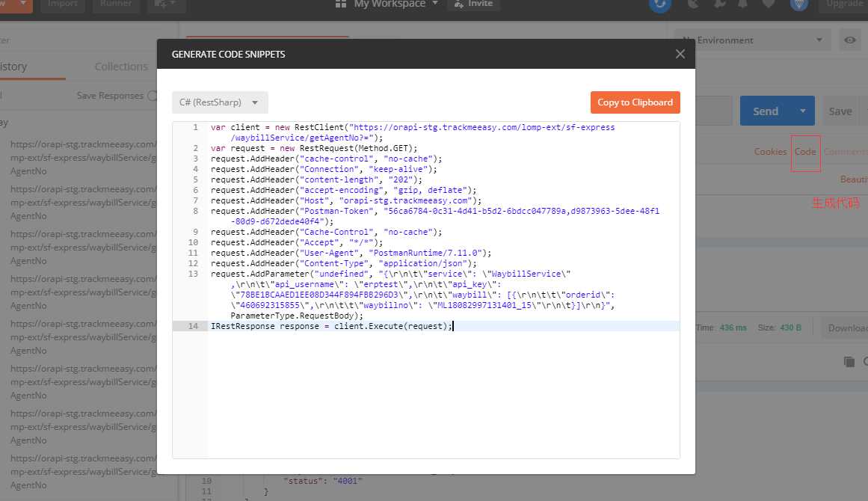The height and width of the screenshot is (501, 868).
Task: Click the "content-length", "202" header line
Action: click(x=316, y=180)
